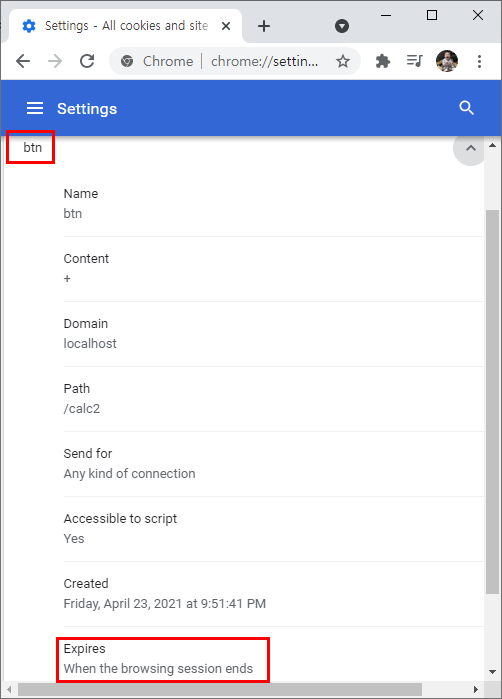Maximize the Chrome window
Image resolution: width=502 pixels, height=699 pixels.
coord(432,16)
